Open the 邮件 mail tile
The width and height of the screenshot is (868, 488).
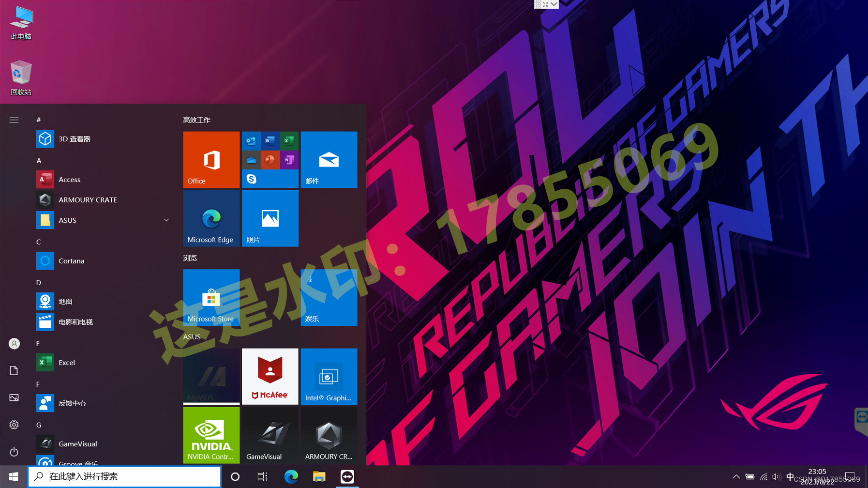pyautogui.click(x=329, y=160)
